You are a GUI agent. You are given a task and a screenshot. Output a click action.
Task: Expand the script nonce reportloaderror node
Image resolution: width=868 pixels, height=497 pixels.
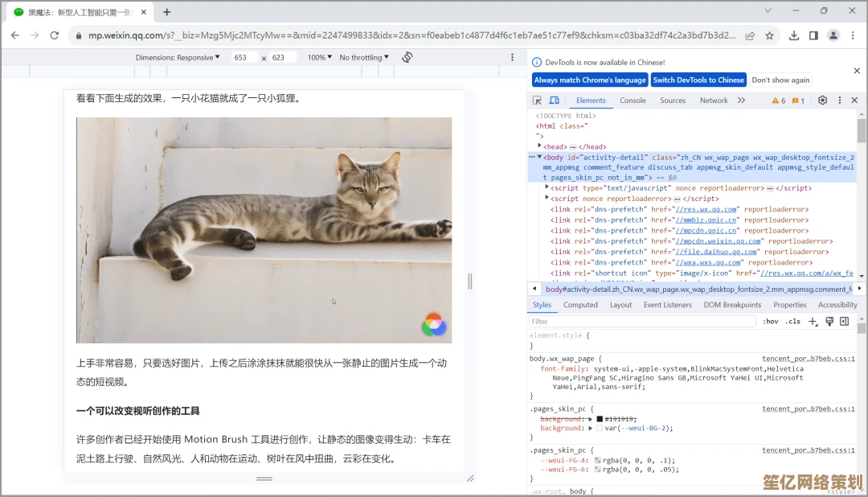(x=547, y=198)
